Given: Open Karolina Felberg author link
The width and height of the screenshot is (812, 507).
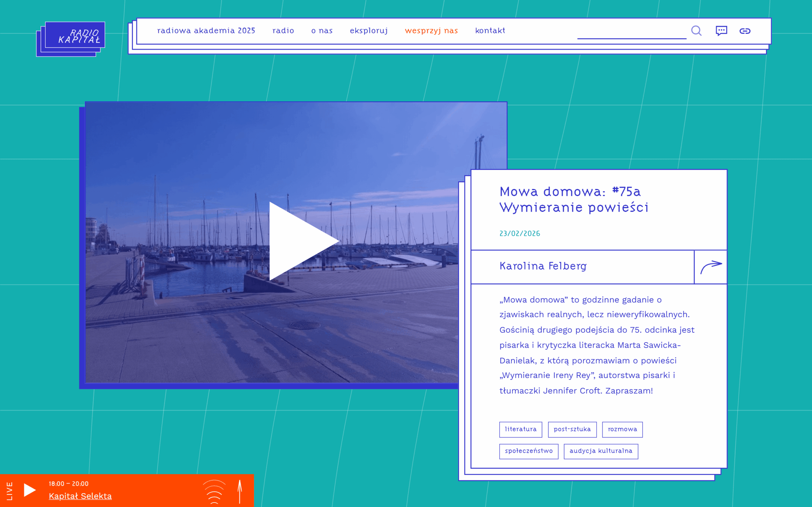Looking at the screenshot, I should [543, 266].
